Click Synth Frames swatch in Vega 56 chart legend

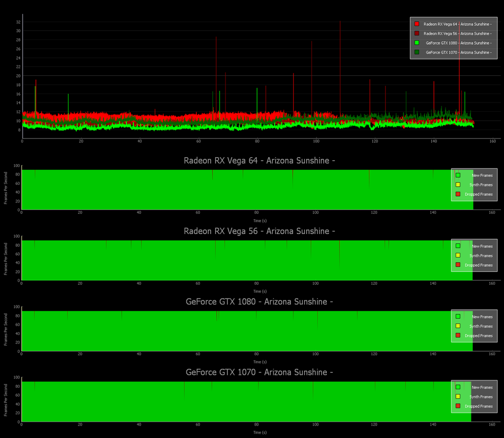click(458, 255)
